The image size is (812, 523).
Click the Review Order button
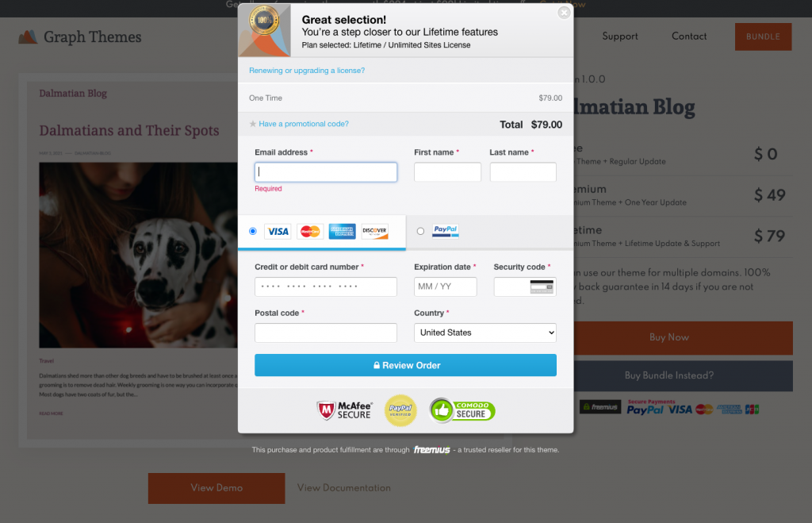point(405,365)
